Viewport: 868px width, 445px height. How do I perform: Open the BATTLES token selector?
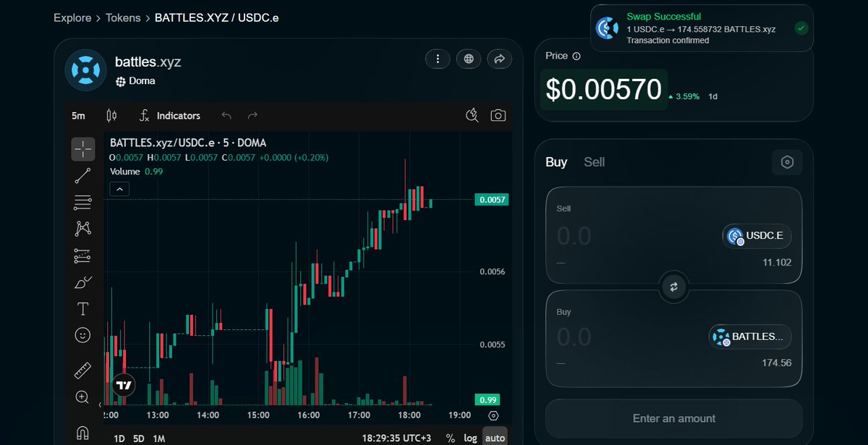750,336
